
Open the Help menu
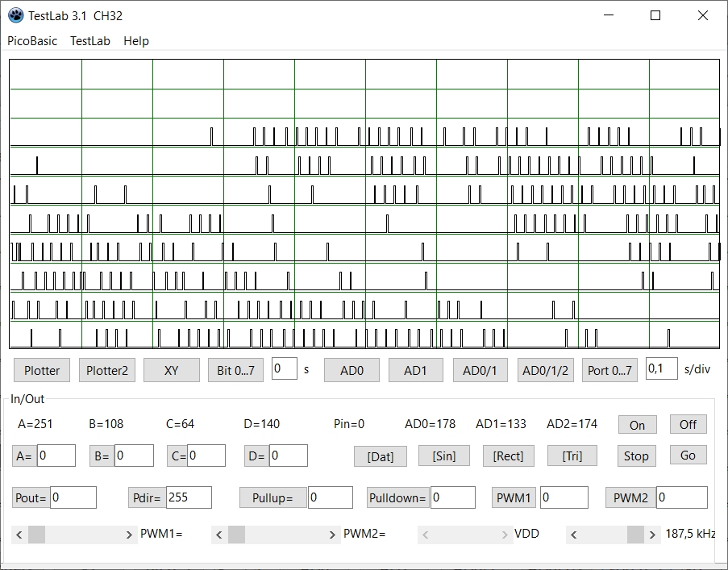pos(136,41)
